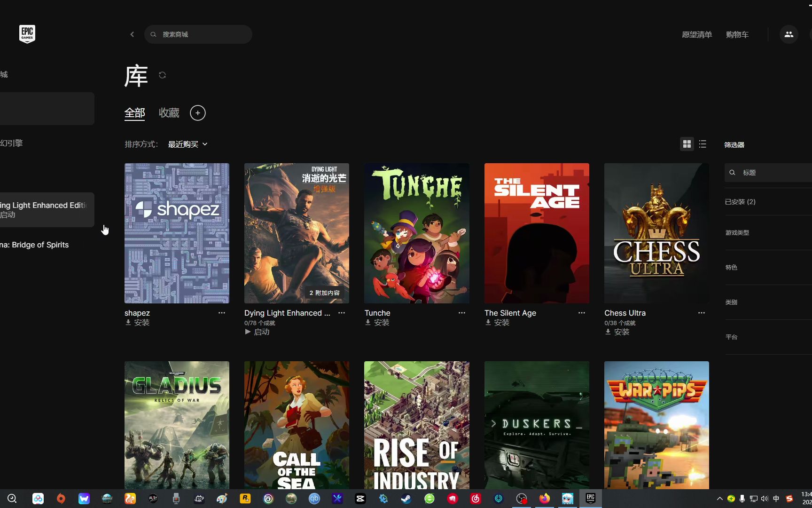Open more options for shapez

[x=222, y=313]
